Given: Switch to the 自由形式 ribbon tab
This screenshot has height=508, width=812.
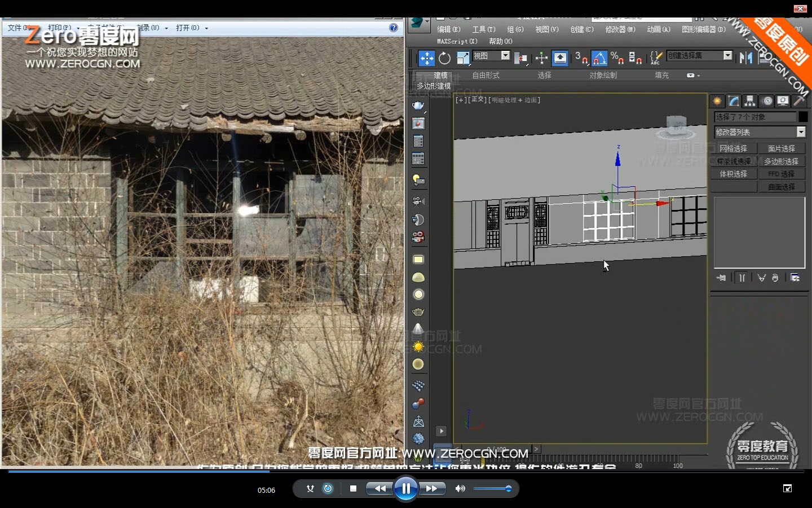Looking at the screenshot, I should (486, 75).
